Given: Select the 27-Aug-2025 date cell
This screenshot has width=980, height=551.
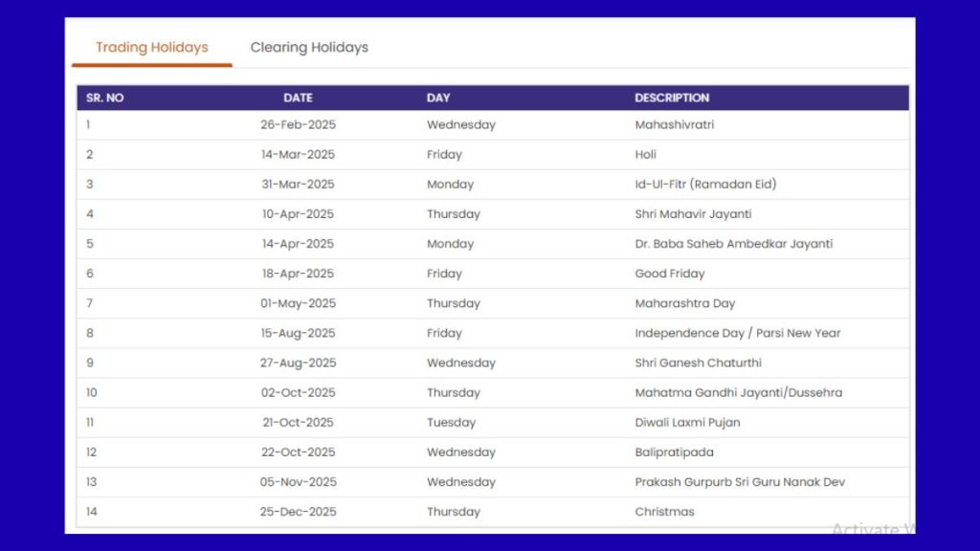Looking at the screenshot, I should (298, 363).
